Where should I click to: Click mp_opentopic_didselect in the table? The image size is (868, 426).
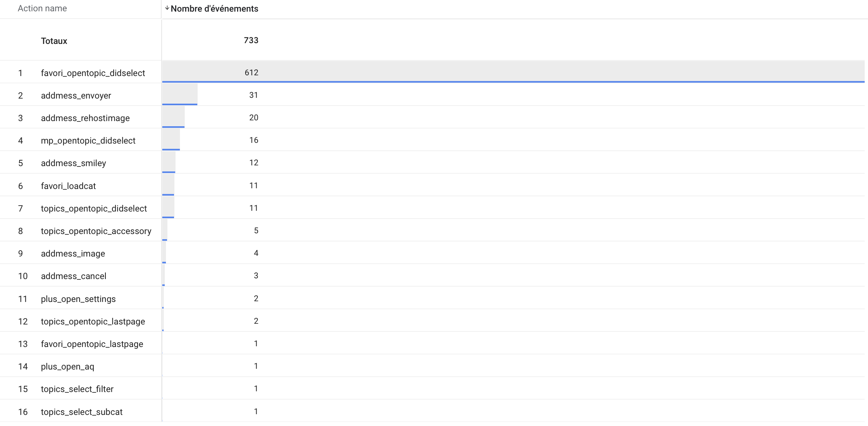tap(88, 141)
